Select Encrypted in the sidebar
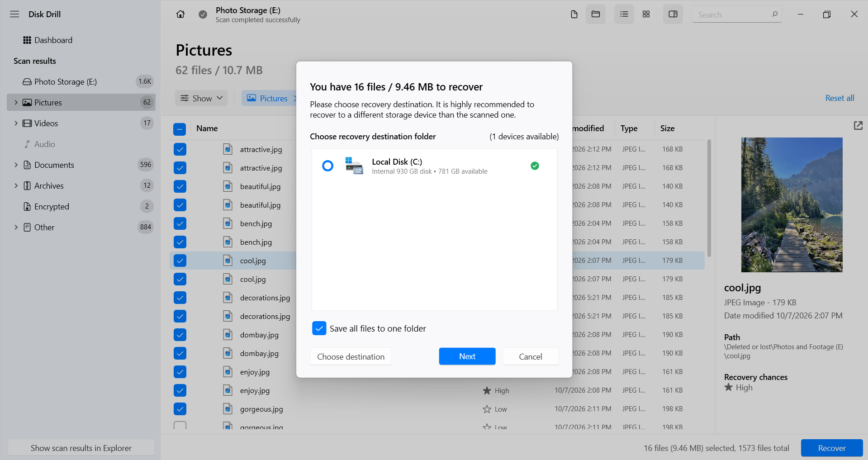Screen dimensions: 868x460 point(81,207)
